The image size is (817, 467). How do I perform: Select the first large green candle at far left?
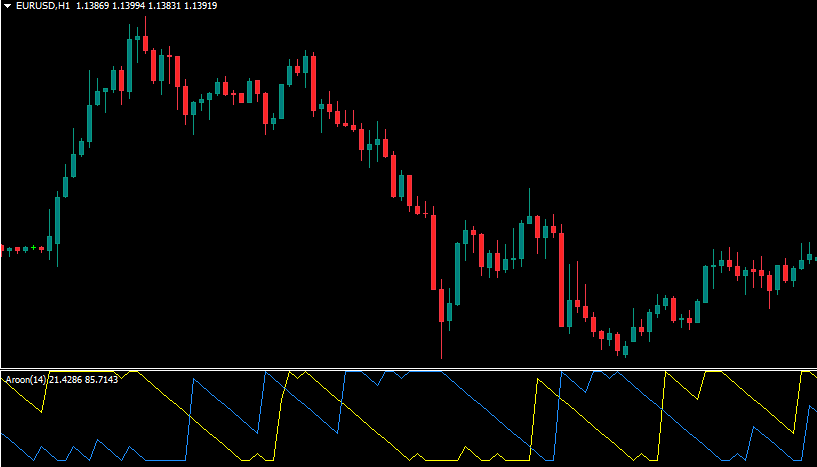[58, 220]
